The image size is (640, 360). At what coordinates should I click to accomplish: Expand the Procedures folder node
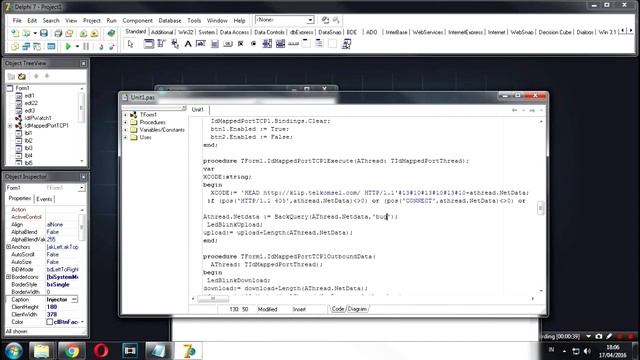click(126, 122)
